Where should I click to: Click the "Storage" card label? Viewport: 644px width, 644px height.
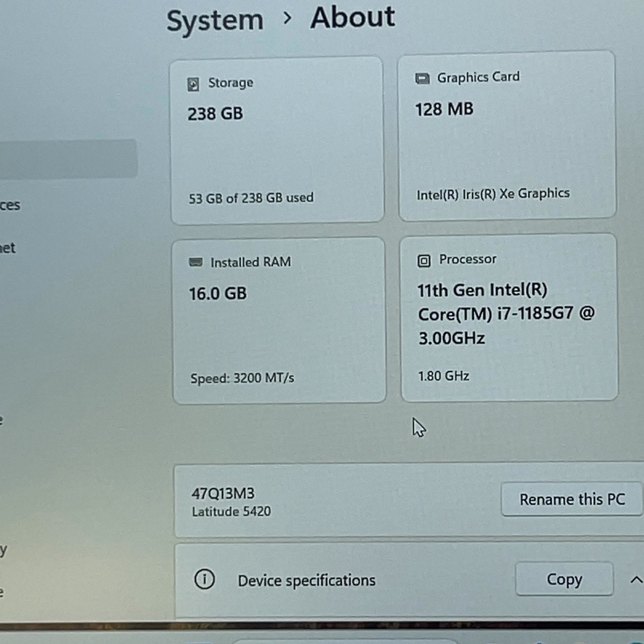(x=231, y=83)
